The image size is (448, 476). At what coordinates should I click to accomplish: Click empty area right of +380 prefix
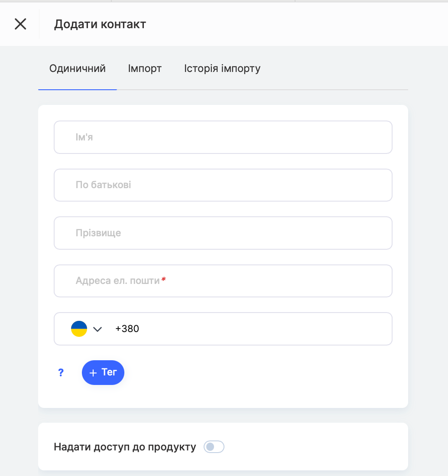264,329
